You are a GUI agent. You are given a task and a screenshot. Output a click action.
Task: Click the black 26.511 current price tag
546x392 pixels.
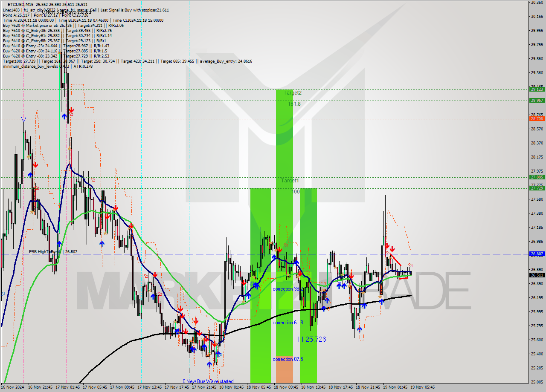pyautogui.click(x=537, y=275)
